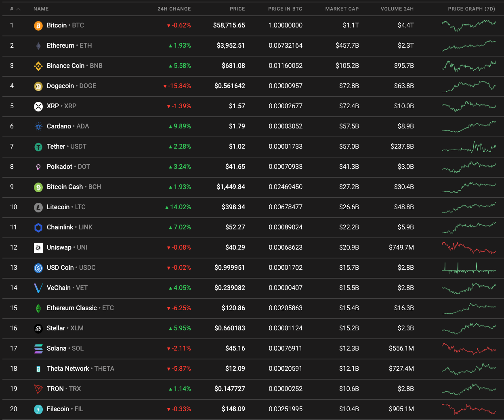Click Filecoin volume $905.1M
504x420 pixels.
[401, 409]
